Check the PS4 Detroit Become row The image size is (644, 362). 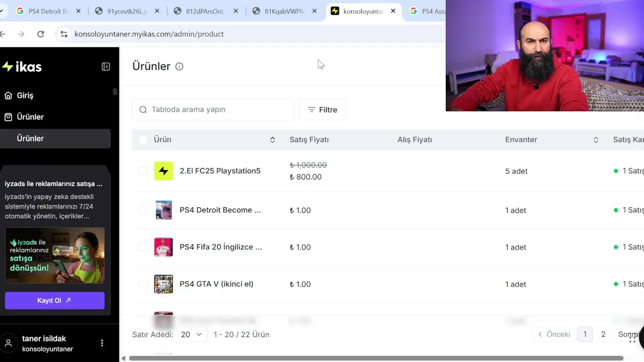tap(143, 210)
